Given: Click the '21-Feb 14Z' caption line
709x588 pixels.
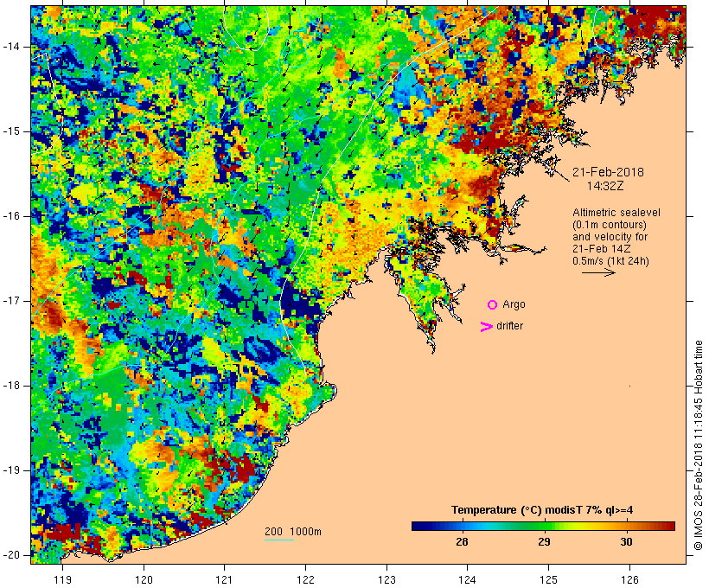Looking at the screenshot, I should tap(602, 249).
